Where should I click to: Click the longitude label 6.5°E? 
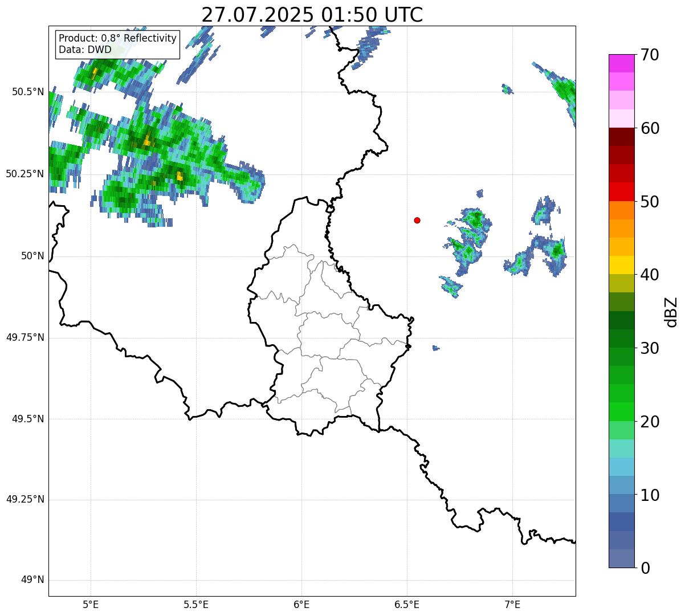(x=407, y=604)
